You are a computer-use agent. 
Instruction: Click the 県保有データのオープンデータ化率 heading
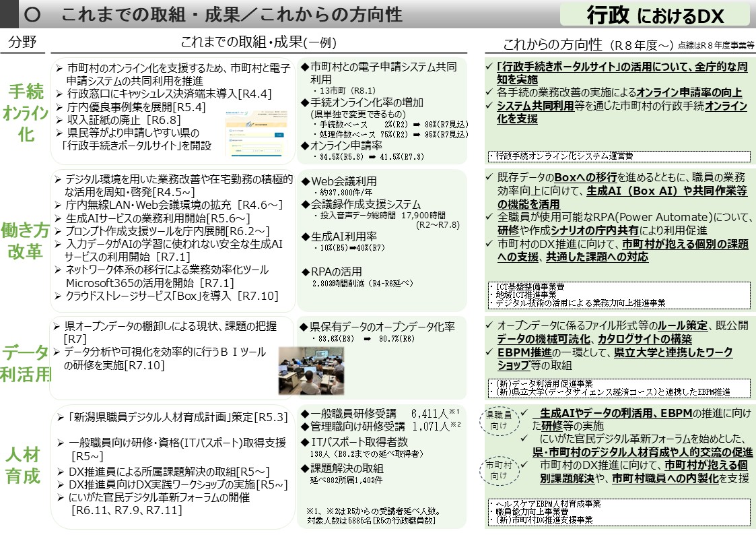pos(378,327)
